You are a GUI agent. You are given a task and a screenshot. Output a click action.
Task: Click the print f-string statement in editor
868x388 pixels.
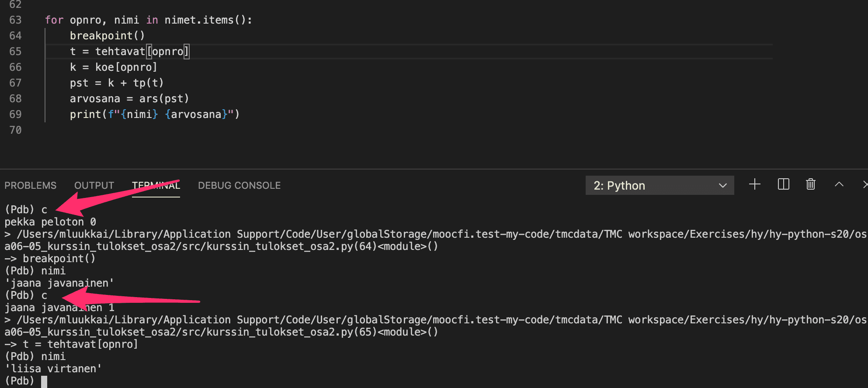[x=154, y=114]
